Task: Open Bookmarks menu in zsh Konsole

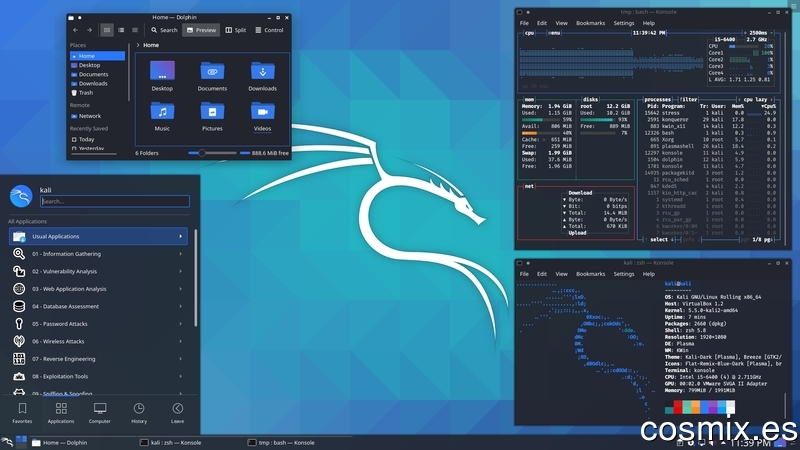Action: click(590, 274)
